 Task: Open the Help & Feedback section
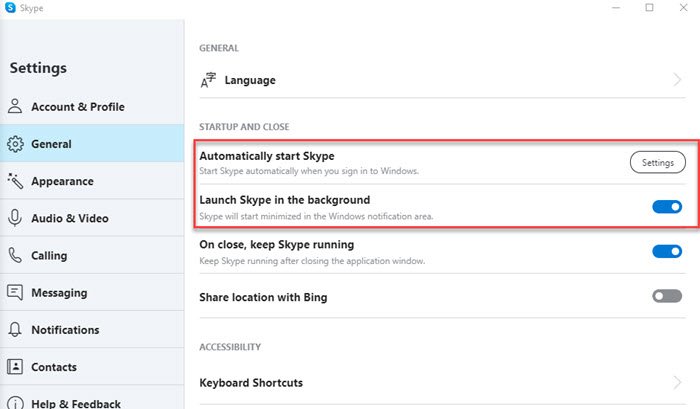(x=75, y=402)
